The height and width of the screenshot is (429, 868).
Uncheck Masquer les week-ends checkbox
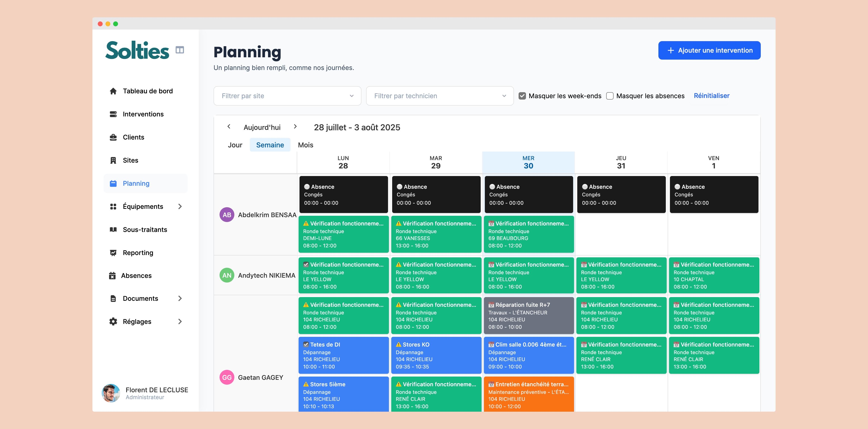tap(522, 96)
